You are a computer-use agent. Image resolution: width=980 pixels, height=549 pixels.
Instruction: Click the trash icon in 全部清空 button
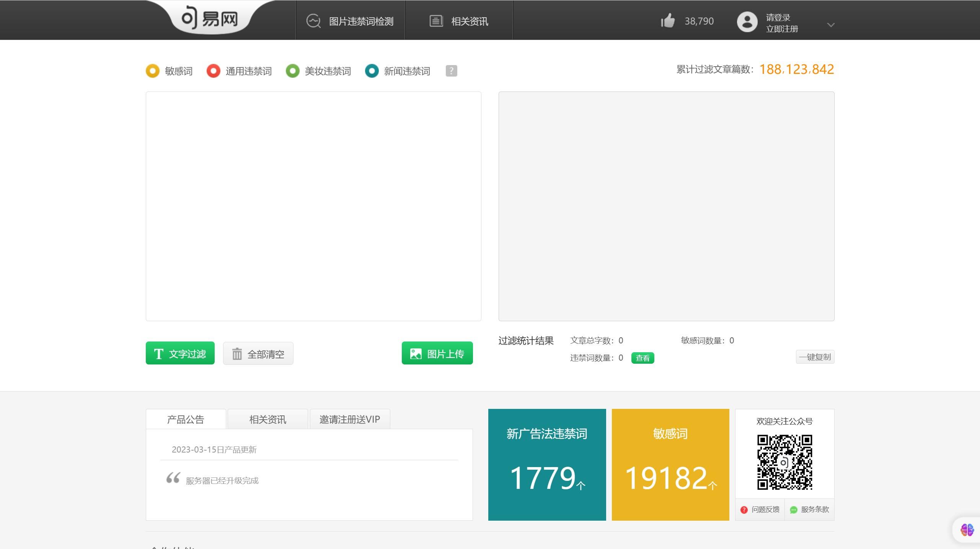click(237, 354)
